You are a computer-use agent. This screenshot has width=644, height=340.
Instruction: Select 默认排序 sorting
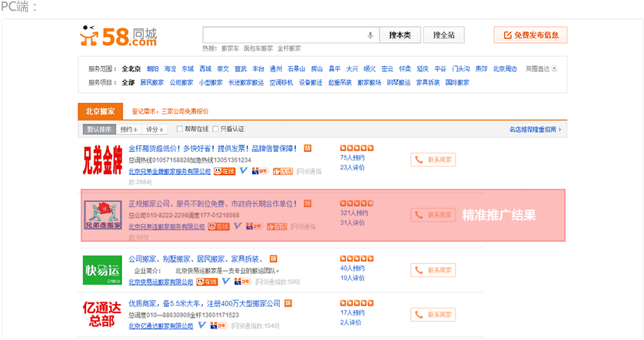coord(99,129)
